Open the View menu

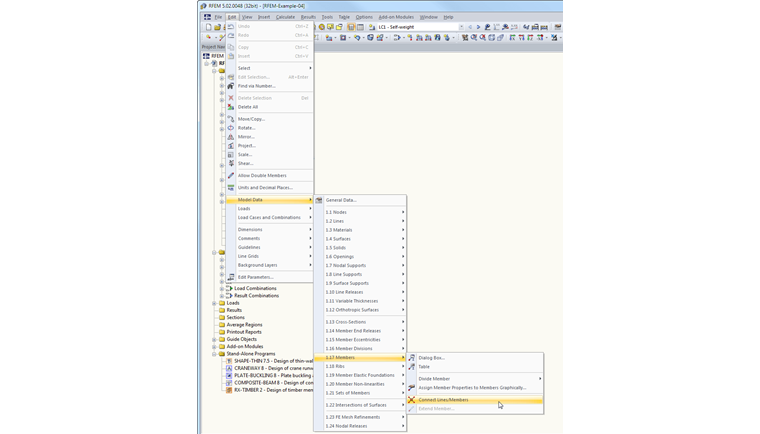point(247,17)
